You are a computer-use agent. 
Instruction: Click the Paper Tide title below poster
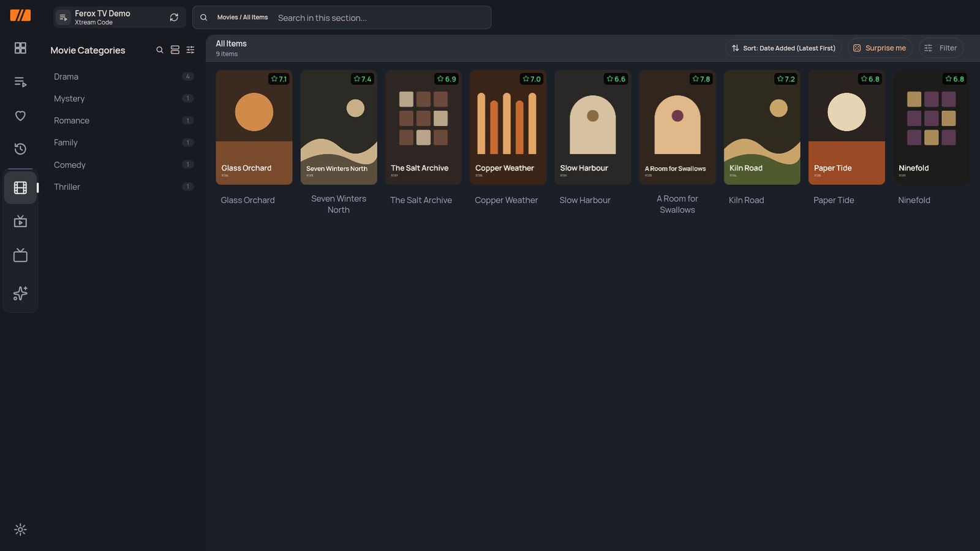pyautogui.click(x=834, y=200)
